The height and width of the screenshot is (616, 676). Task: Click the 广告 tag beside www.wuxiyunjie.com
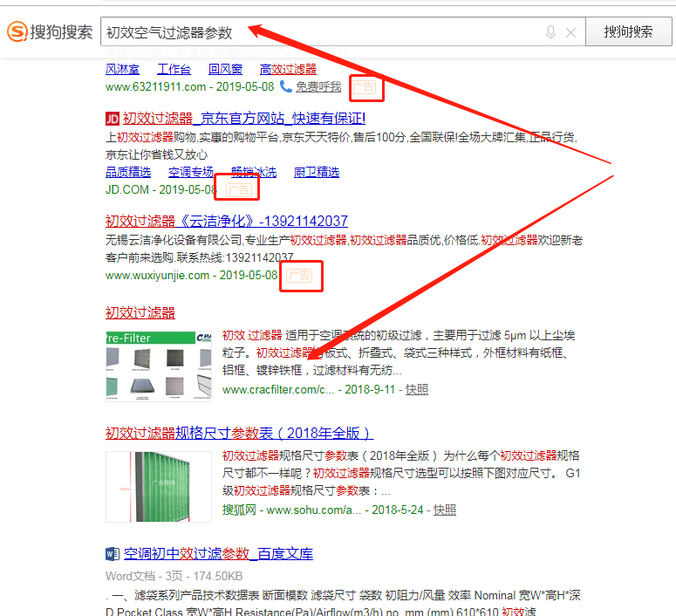coord(299,275)
